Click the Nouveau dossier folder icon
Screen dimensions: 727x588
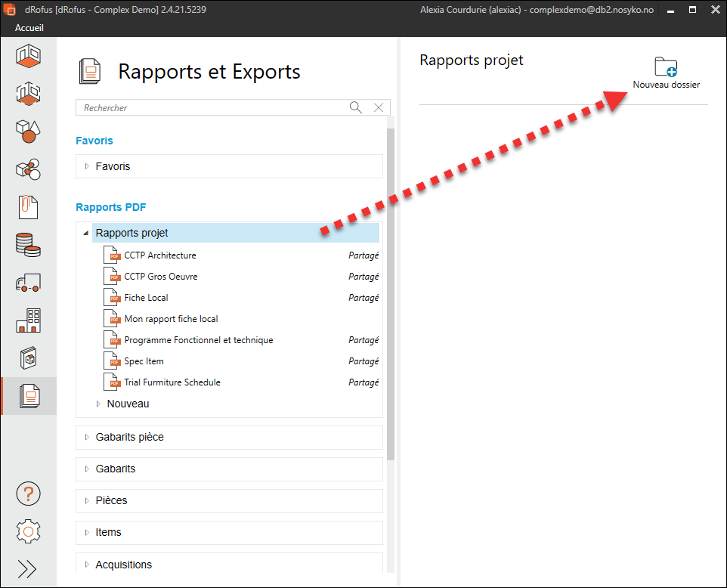666,67
